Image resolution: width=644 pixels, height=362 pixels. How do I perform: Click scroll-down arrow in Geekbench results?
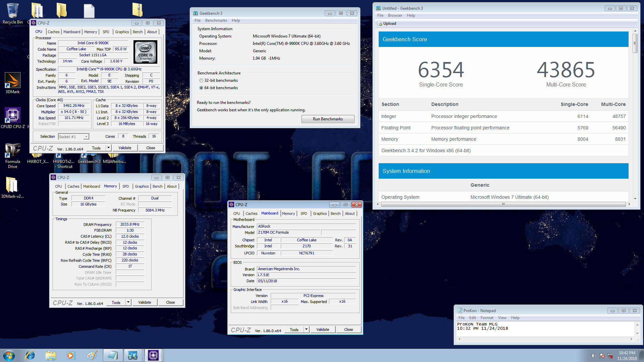click(x=635, y=198)
